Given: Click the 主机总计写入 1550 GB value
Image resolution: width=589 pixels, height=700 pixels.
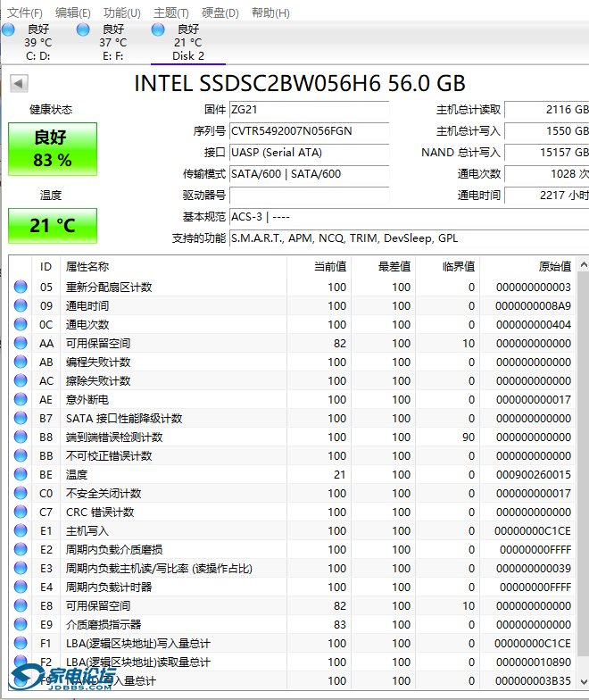Looking at the screenshot, I should point(546,131).
